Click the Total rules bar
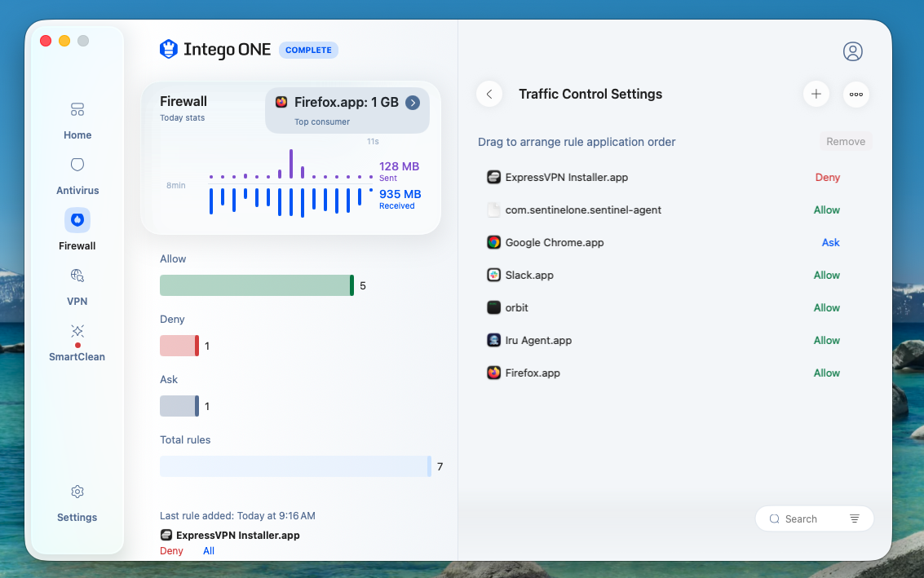The image size is (924, 578). pos(295,466)
